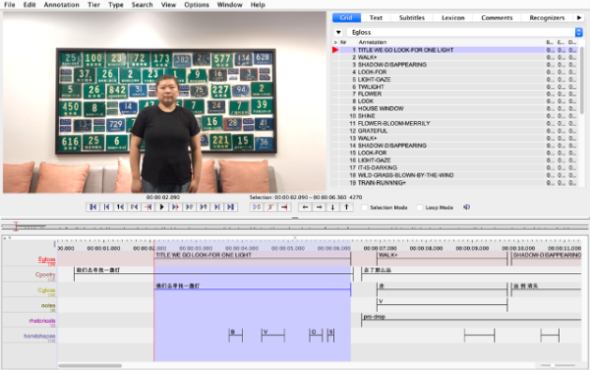This screenshot has width=590, height=370.
Task: Click the speaker volume icon
Action: pyautogui.click(x=467, y=207)
